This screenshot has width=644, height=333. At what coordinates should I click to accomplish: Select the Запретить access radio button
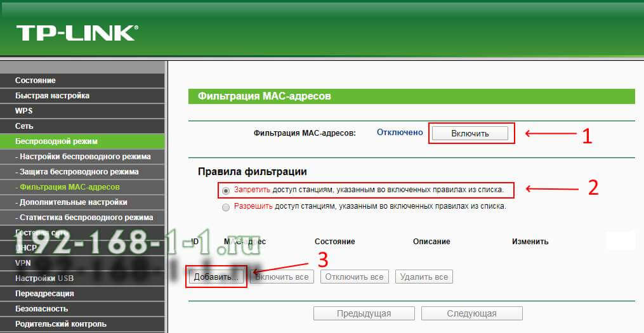(x=227, y=190)
